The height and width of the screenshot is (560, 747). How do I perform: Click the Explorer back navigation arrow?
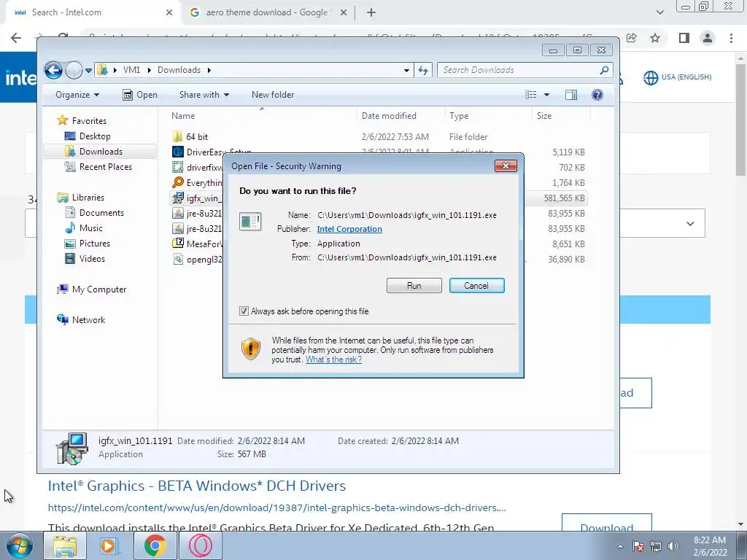pyautogui.click(x=53, y=71)
